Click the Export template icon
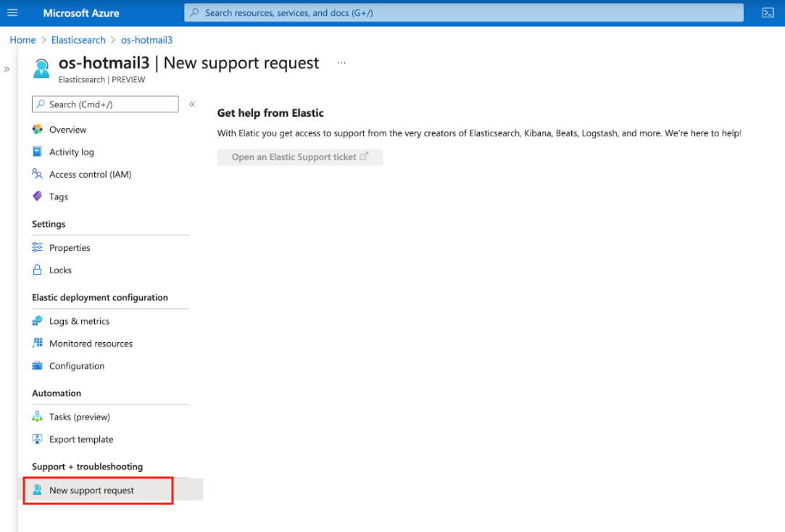785x532 pixels. pyautogui.click(x=38, y=439)
